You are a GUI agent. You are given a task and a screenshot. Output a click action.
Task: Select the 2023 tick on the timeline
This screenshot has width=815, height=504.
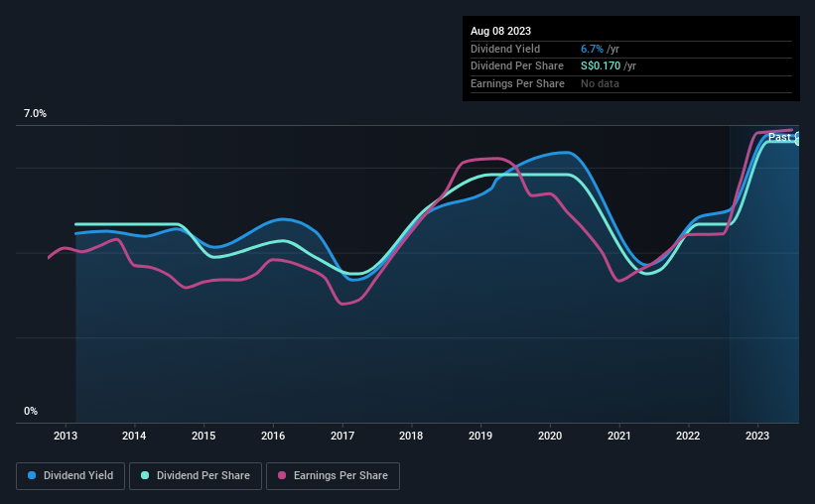click(757, 436)
